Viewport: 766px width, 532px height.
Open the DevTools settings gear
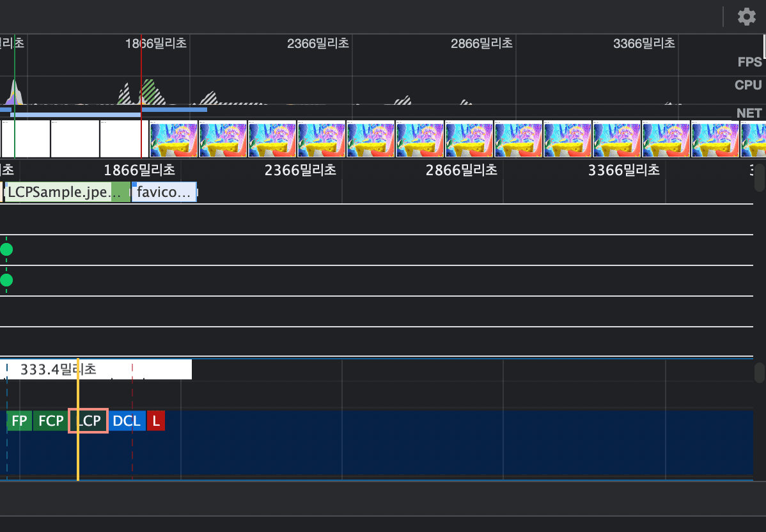click(x=746, y=17)
